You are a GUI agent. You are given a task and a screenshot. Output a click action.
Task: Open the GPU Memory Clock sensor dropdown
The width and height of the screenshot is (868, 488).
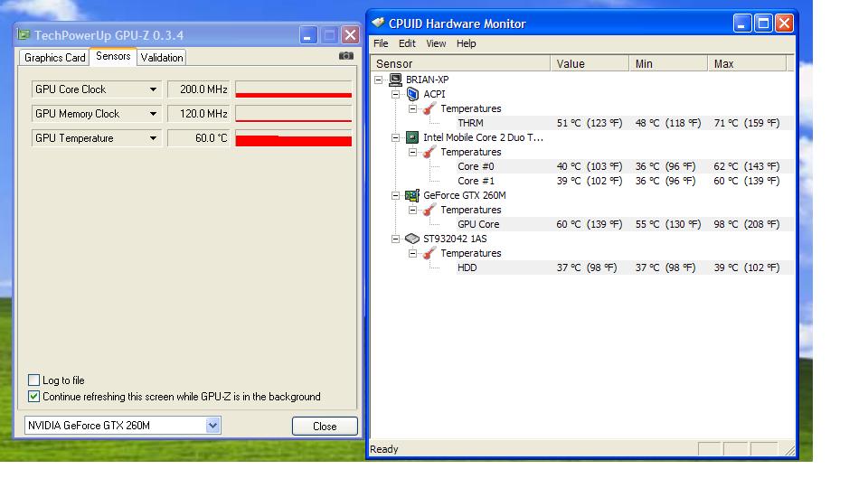154,114
